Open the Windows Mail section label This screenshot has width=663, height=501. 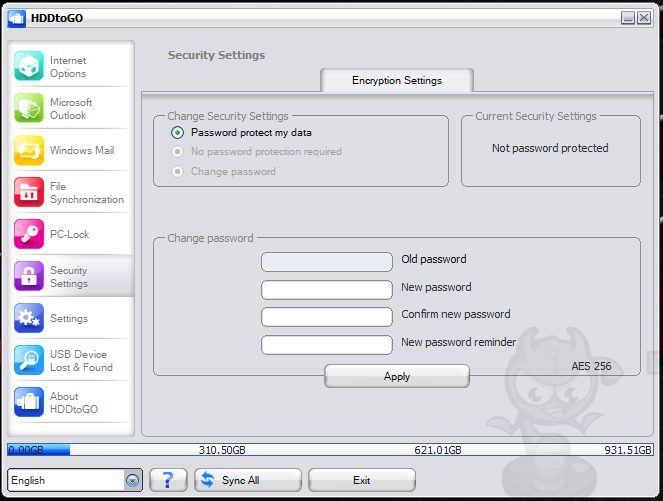(x=82, y=150)
